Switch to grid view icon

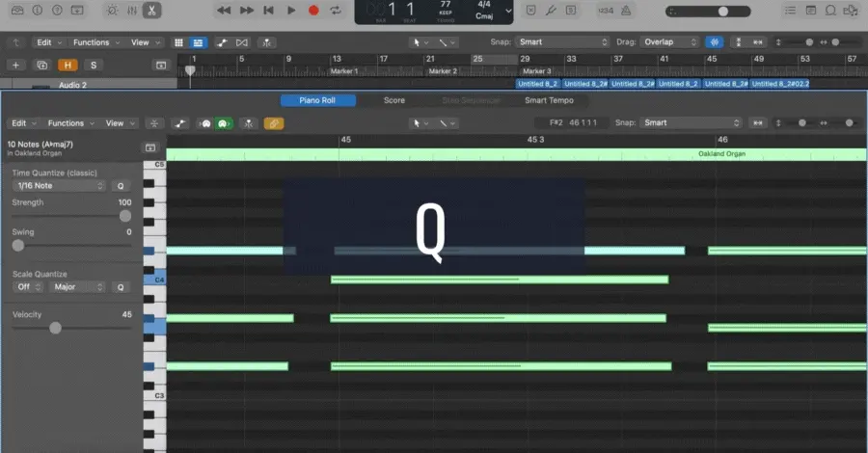tap(178, 42)
